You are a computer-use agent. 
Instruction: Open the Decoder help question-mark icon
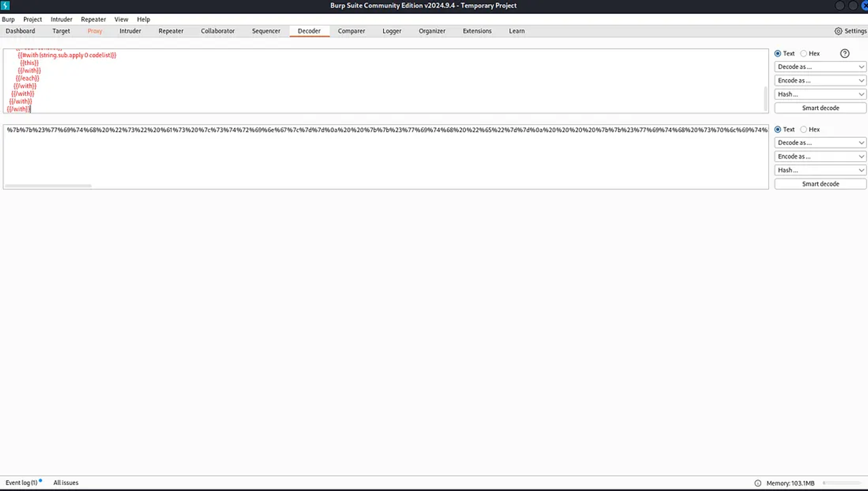point(845,53)
